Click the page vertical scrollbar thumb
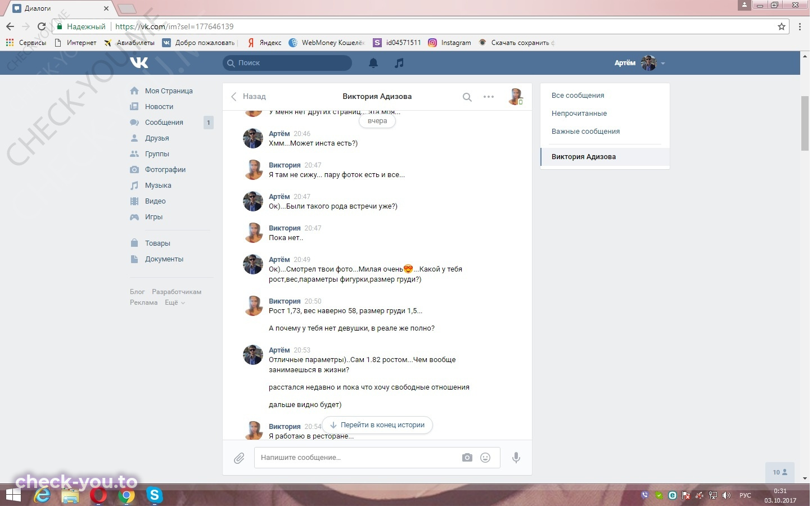 805,124
